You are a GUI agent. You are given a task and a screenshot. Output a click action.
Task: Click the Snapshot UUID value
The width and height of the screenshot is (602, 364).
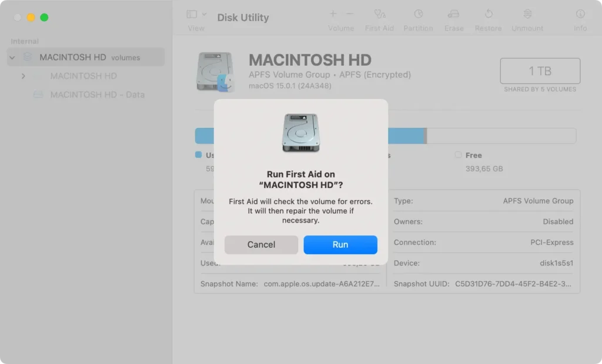[513, 284]
